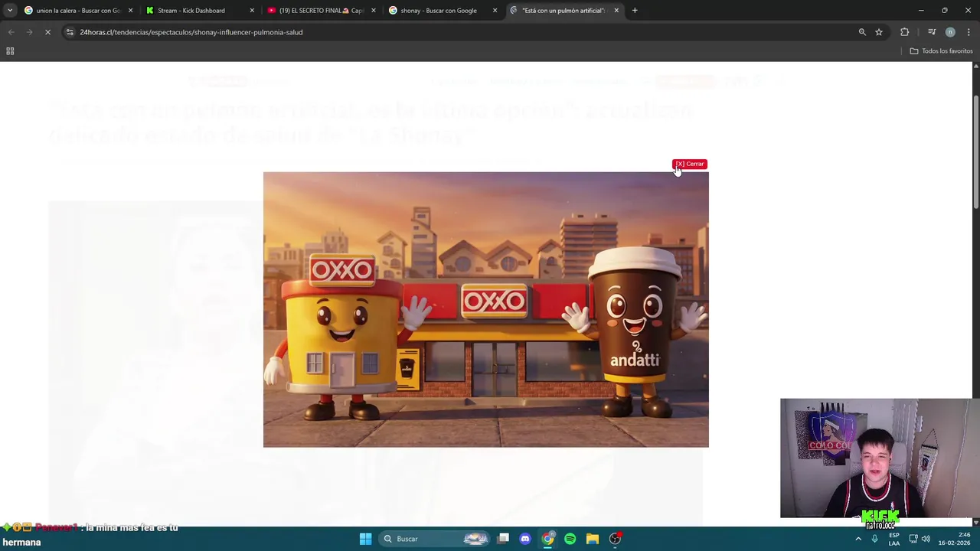Go forward in browser history
980x551 pixels.
pos(29,32)
